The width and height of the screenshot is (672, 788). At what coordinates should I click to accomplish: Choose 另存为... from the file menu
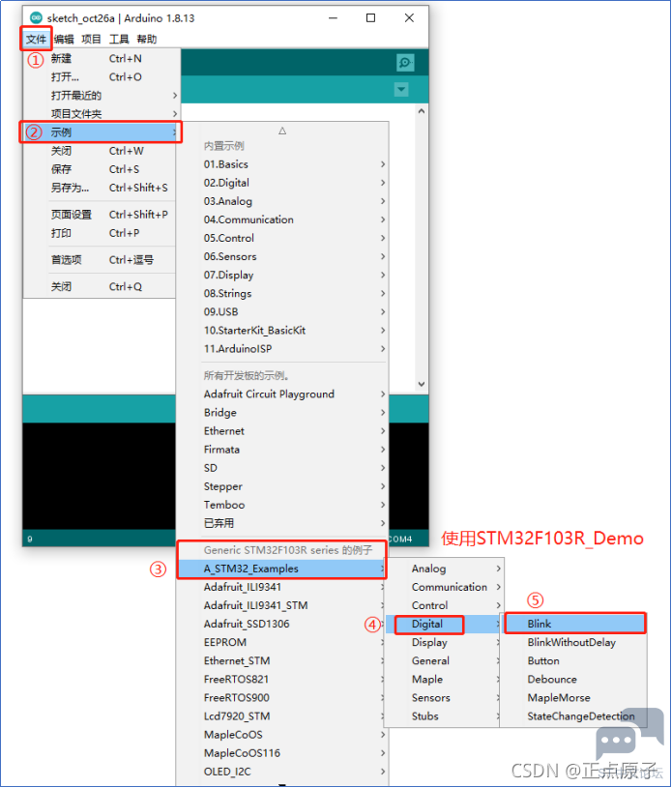100,188
